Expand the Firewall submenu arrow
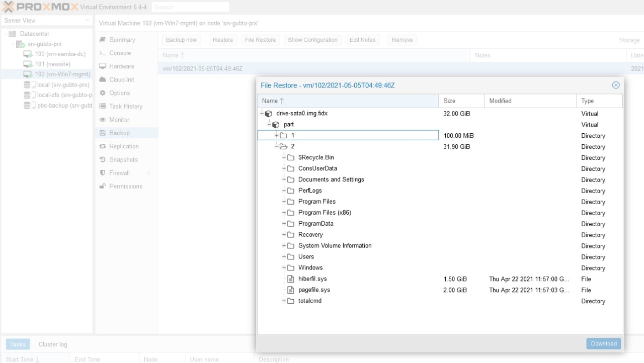The image size is (644, 363). pyautogui.click(x=148, y=173)
